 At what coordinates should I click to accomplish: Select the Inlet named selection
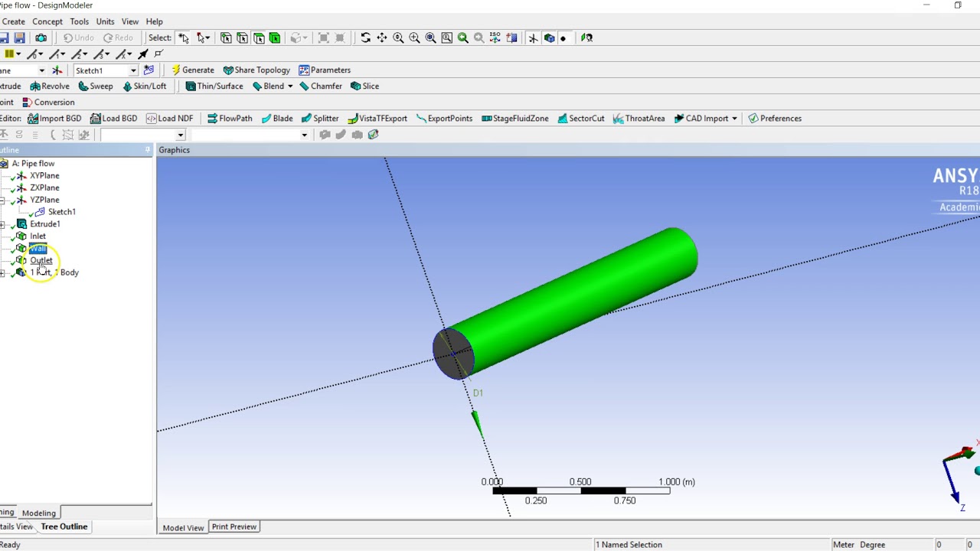(x=38, y=236)
